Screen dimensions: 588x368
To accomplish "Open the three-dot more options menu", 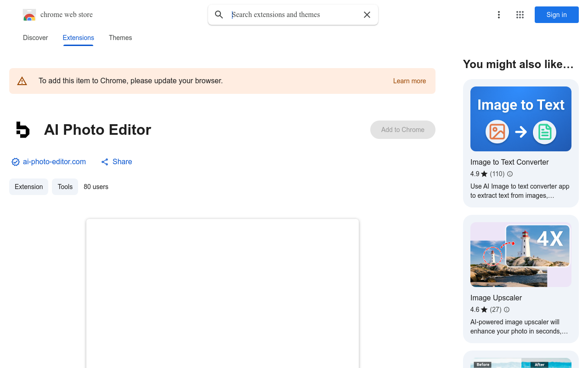I will pyautogui.click(x=499, y=15).
